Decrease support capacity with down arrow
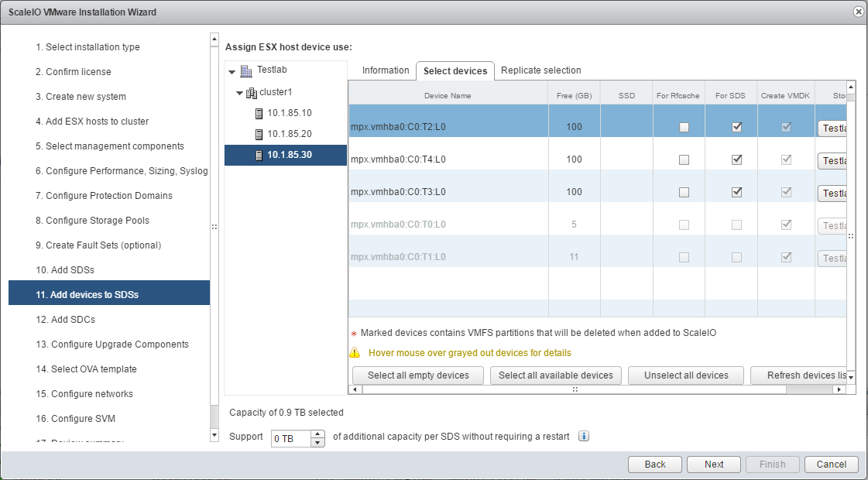868x480 pixels. tap(317, 442)
